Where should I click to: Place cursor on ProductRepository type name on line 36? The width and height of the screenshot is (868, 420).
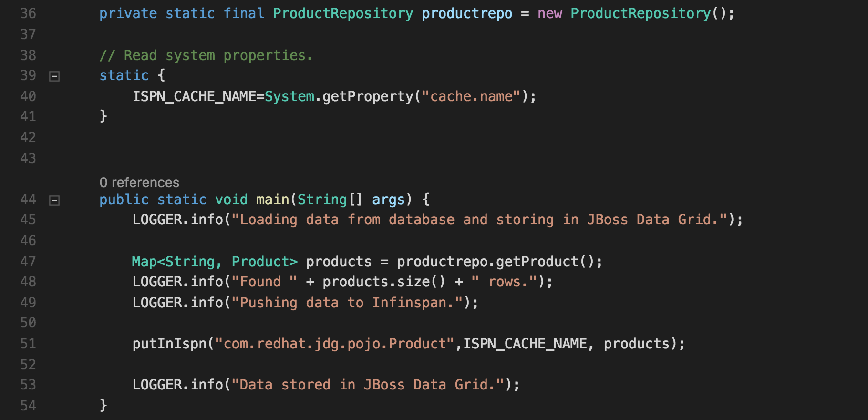342,13
